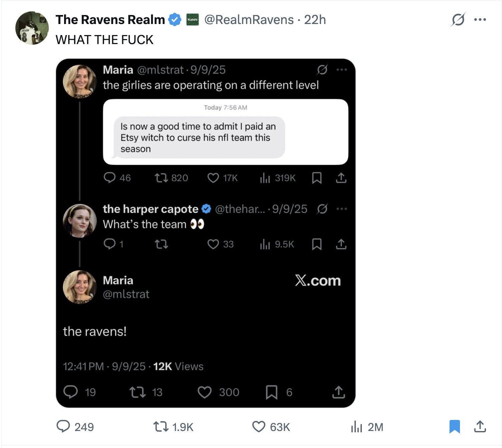Click the @RealmRavens handle
Viewport: 502px width, 448px height.
(249, 20)
